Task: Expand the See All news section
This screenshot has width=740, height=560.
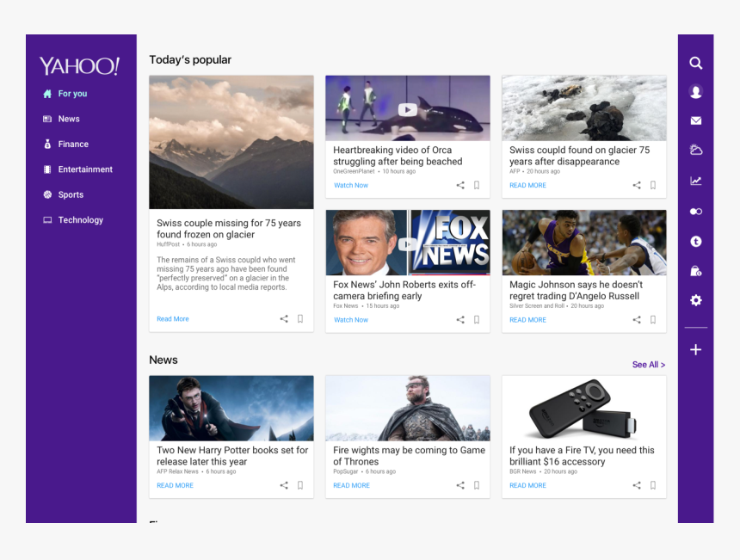Action: click(x=648, y=364)
